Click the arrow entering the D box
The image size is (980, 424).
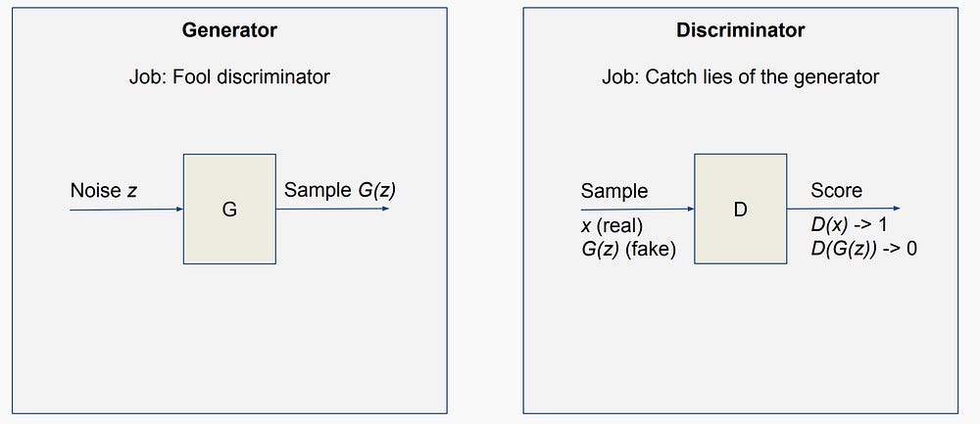(x=637, y=209)
